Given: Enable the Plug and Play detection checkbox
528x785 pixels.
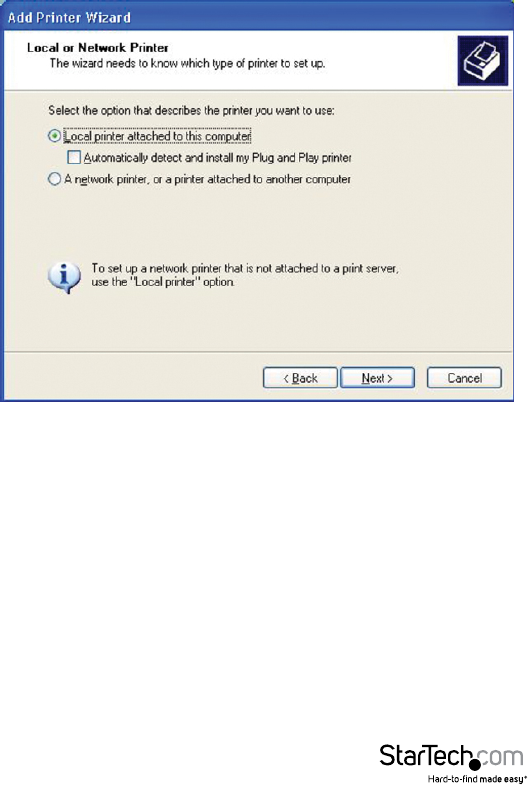Looking at the screenshot, I should coord(74,158).
